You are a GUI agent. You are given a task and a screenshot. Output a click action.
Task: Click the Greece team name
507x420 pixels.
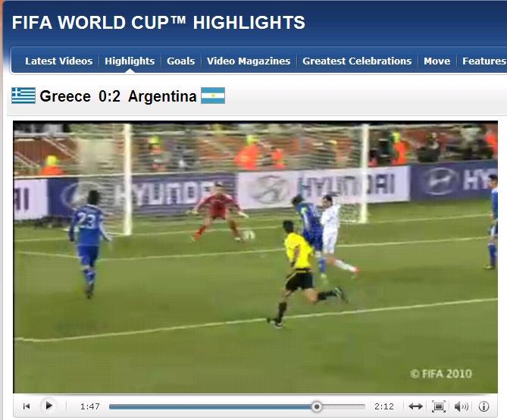tap(65, 96)
